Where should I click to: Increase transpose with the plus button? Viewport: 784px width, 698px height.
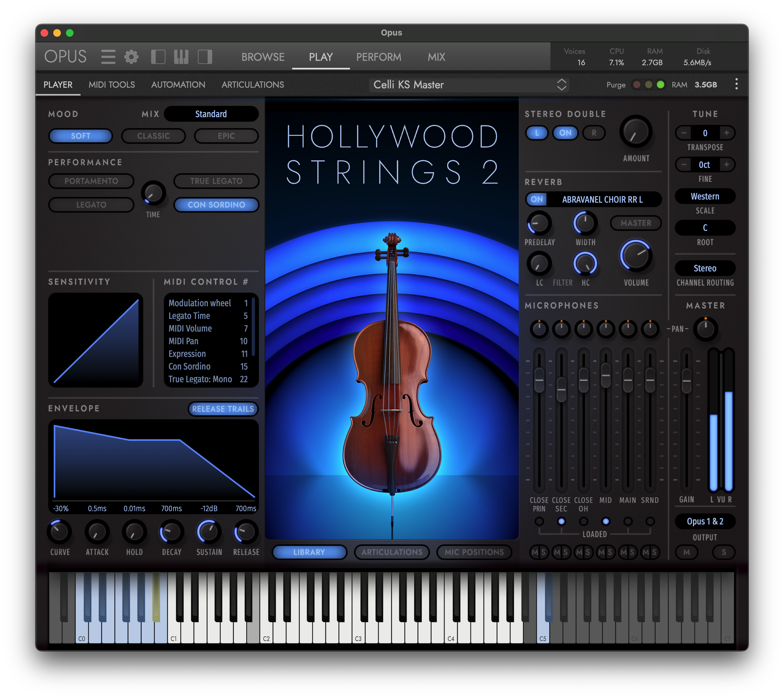pos(726,133)
